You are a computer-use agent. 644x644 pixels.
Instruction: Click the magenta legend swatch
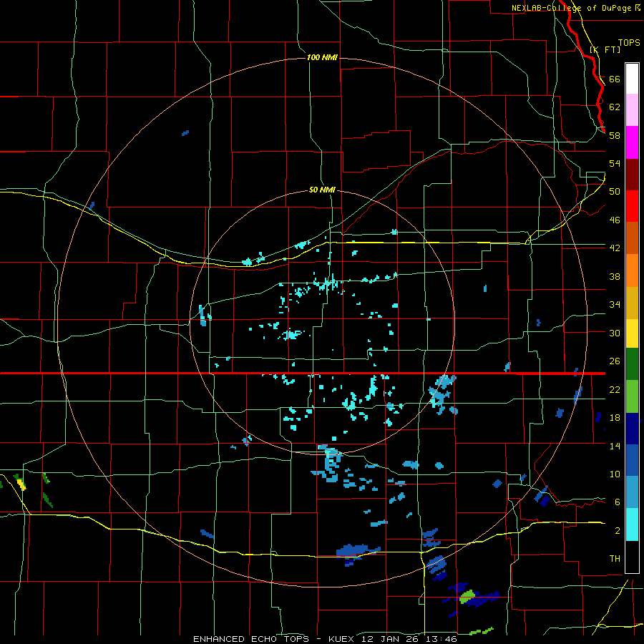(x=632, y=142)
